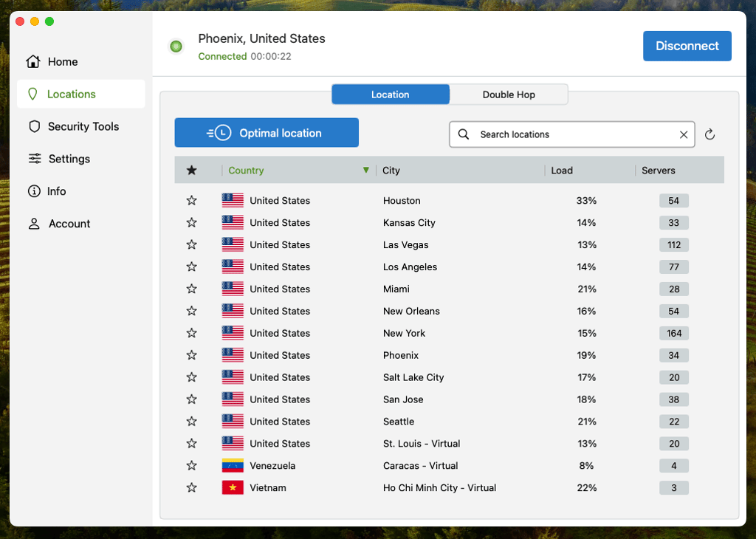Select the Houston city entry
This screenshot has width=756, height=539.
click(x=402, y=201)
